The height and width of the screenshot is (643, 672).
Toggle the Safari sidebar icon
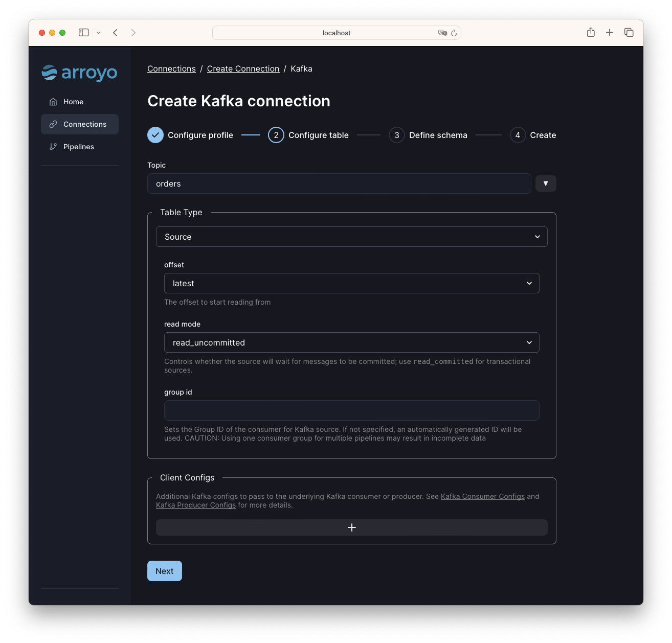tap(83, 32)
